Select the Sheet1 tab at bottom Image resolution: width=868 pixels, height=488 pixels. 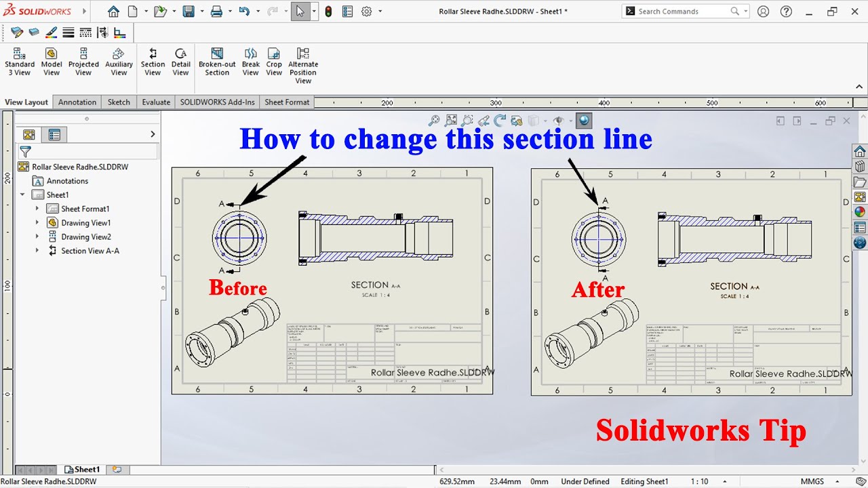click(x=82, y=469)
